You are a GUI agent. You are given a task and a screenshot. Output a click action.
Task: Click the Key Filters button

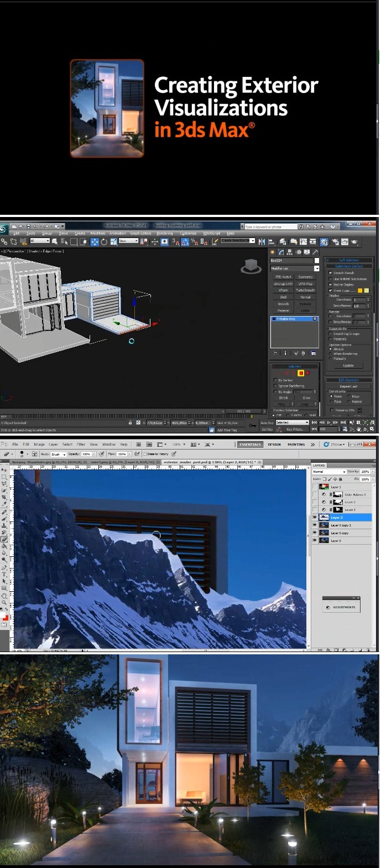pos(294,429)
